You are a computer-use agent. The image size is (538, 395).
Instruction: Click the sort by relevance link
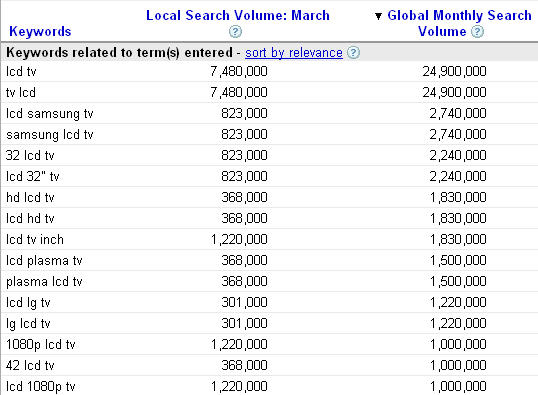tap(294, 53)
